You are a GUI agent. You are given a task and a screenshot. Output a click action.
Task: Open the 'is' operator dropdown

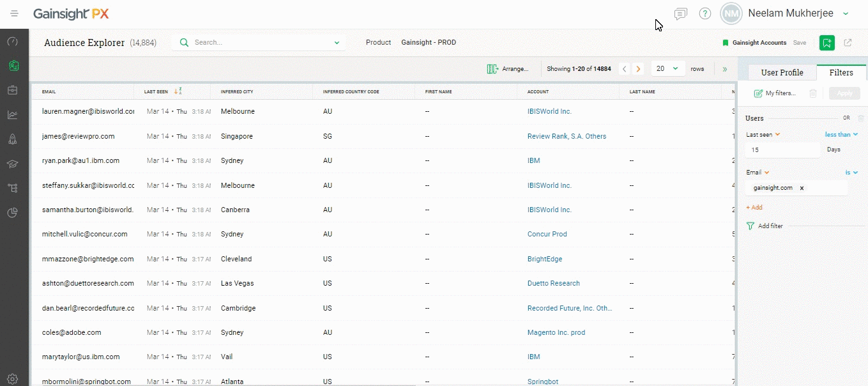[x=851, y=173]
